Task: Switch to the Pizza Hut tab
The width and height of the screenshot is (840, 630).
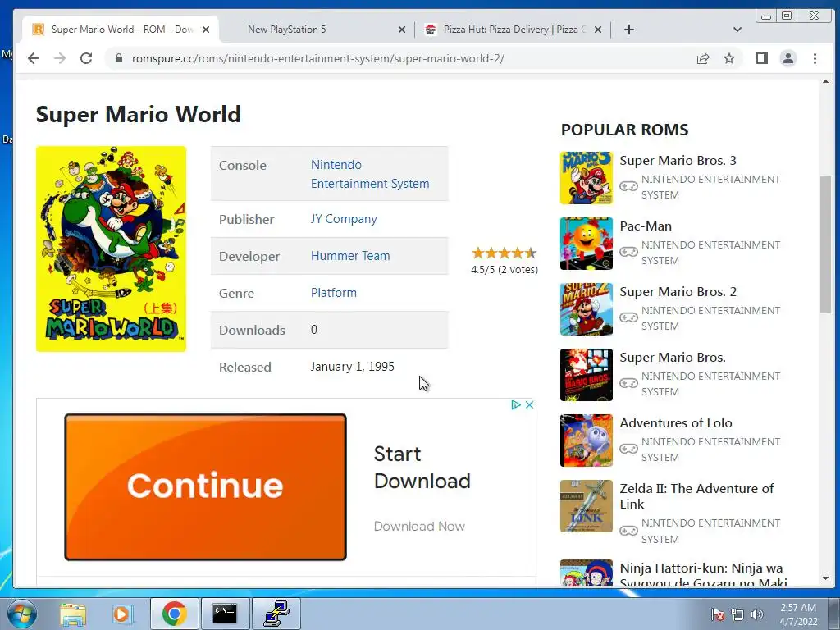Action: (513, 30)
